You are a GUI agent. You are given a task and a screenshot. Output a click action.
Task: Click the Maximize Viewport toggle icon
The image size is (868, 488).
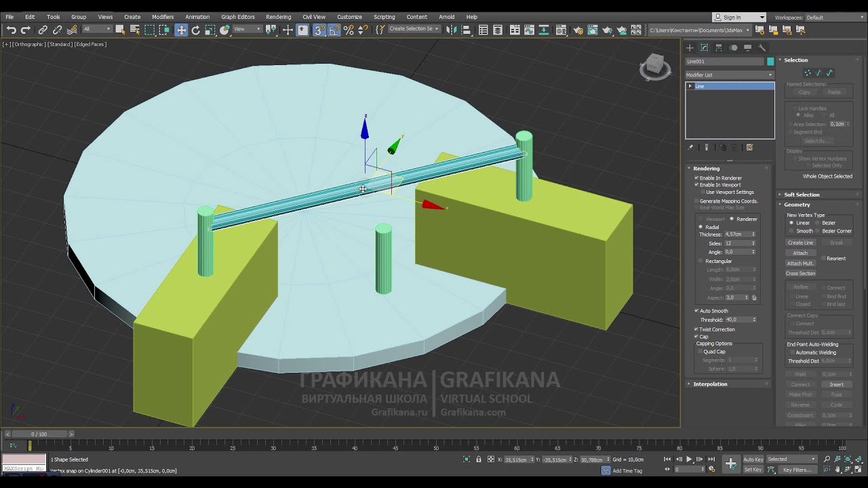(859, 469)
